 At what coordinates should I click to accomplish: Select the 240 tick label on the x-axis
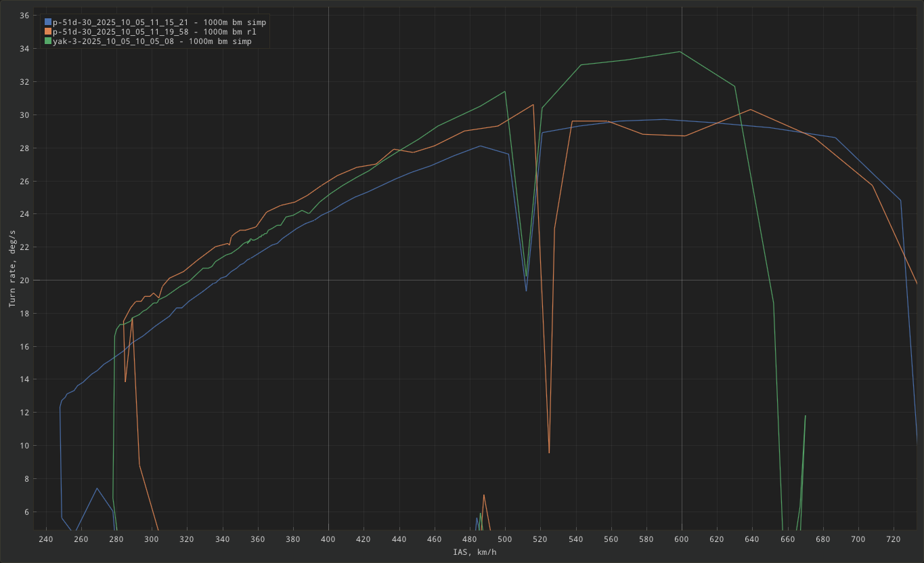[x=45, y=539]
